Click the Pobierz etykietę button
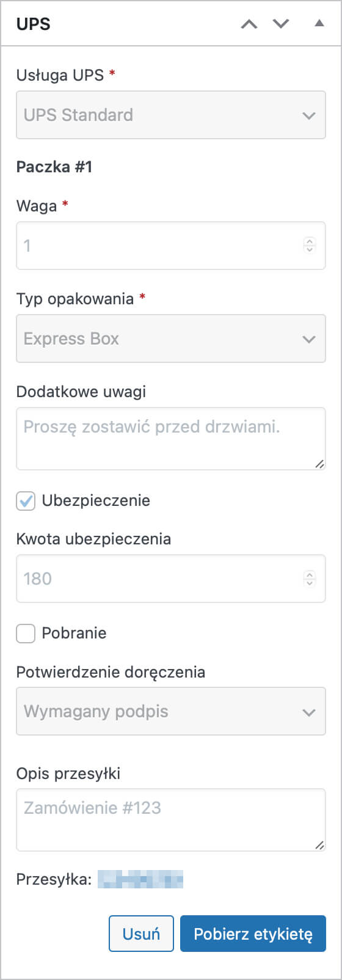The width and height of the screenshot is (342, 980). pyautogui.click(x=253, y=934)
